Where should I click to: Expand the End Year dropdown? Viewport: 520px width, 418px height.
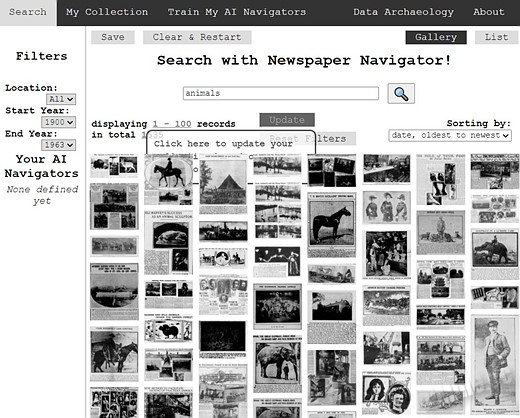(58, 145)
